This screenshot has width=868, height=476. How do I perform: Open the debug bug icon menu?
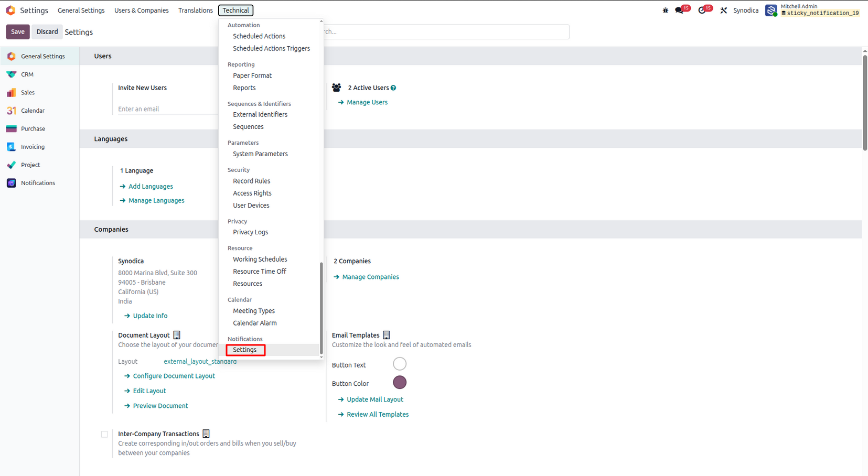pos(666,10)
